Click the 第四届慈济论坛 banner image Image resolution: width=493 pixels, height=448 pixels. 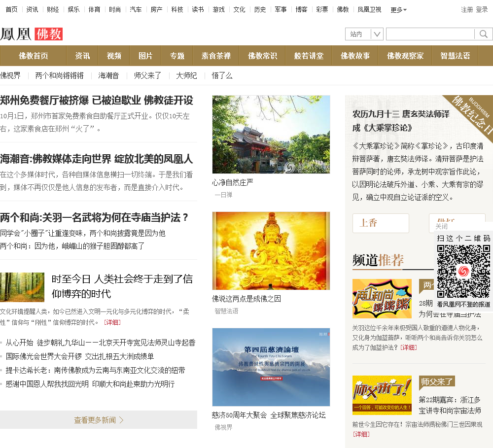(271, 367)
